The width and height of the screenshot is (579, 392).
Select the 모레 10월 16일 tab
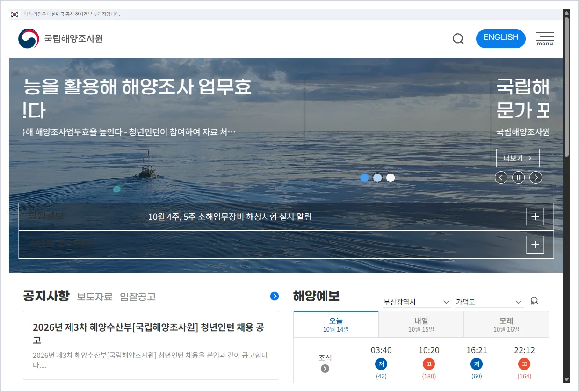(x=506, y=325)
